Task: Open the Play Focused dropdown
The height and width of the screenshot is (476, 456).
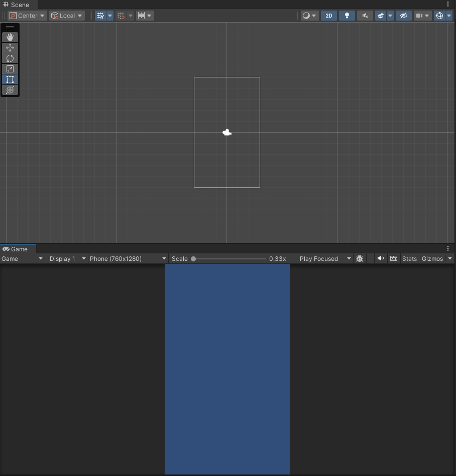Action: click(325, 259)
